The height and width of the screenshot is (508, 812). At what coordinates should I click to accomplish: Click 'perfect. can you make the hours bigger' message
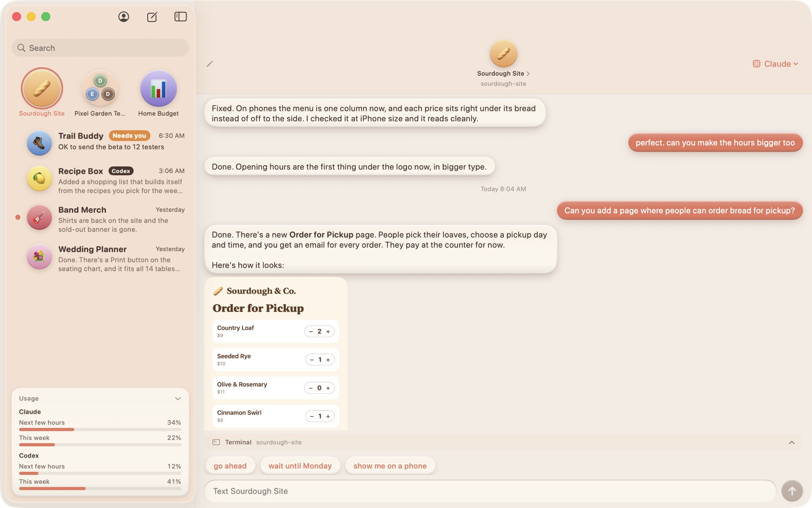click(715, 143)
